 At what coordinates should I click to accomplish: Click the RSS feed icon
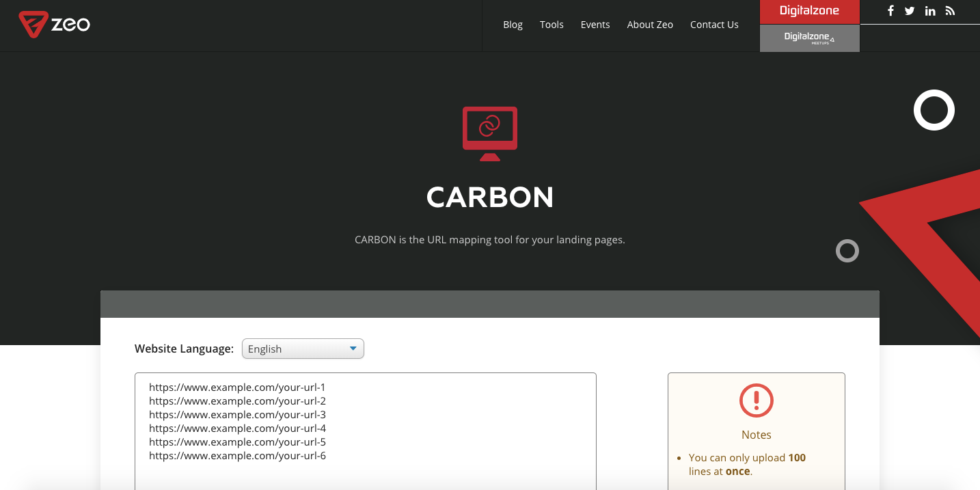click(x=950, y=11)
